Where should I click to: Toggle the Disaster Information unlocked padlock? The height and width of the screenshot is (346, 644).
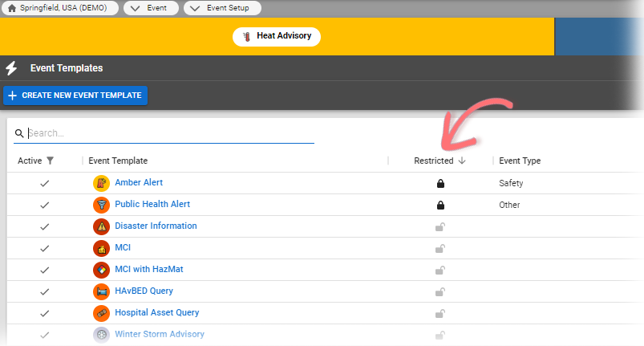[x=440, y=227]
